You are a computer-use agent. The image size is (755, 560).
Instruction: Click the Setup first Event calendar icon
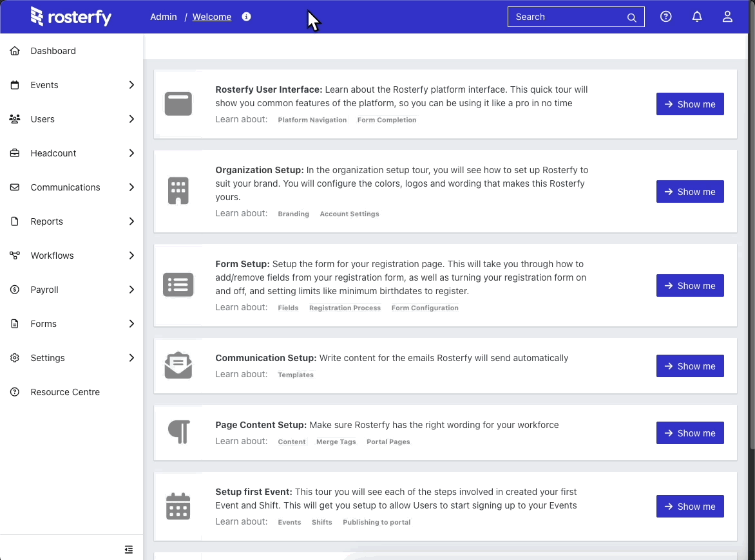point(178,506)
